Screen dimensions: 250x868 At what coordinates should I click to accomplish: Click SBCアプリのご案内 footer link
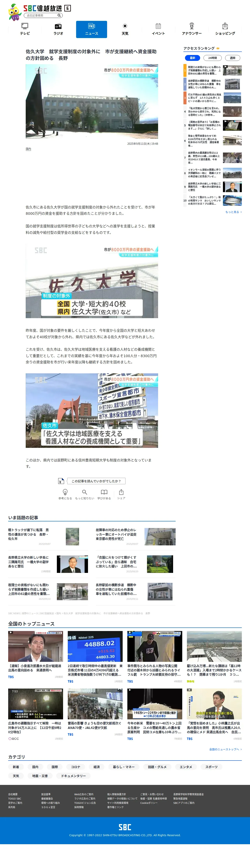(x=184, y=803)
